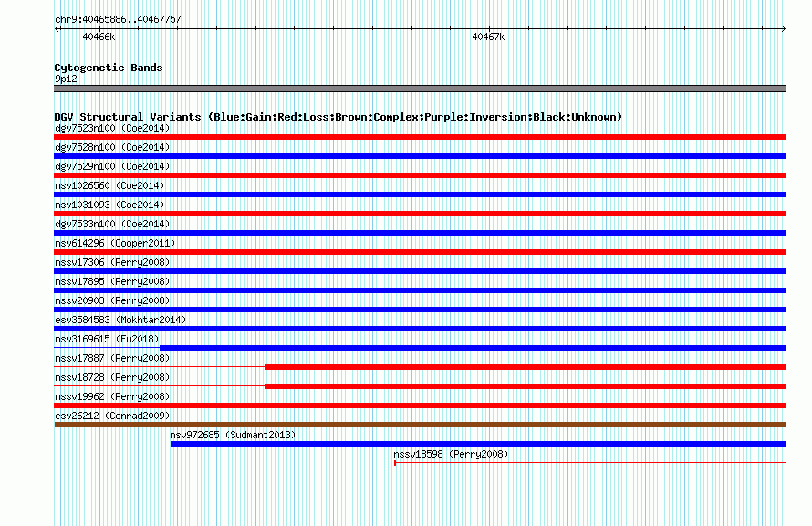The height and width of the screenshot is (526, 812).
Task: Select blue bar under nssv17306
Action: point(420,271)
